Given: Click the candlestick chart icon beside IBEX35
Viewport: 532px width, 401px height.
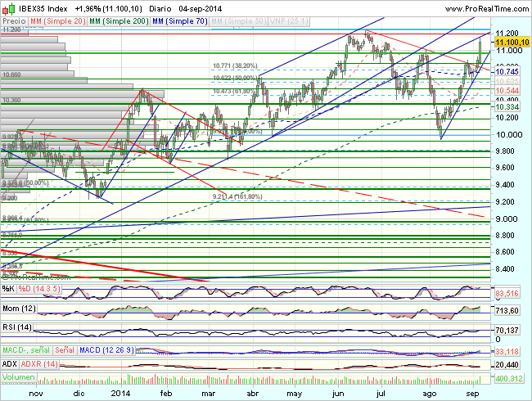Looking at the screenshot, I should (8, 8).
